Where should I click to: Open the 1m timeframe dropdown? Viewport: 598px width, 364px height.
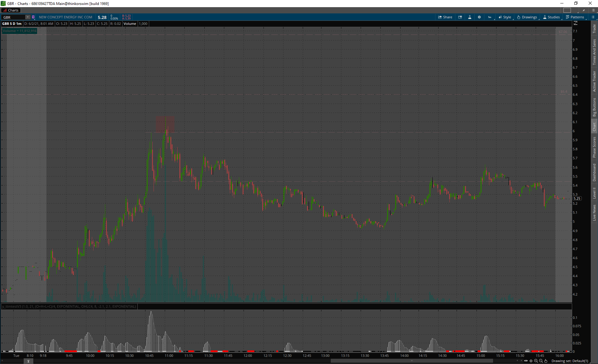(490, 17)
